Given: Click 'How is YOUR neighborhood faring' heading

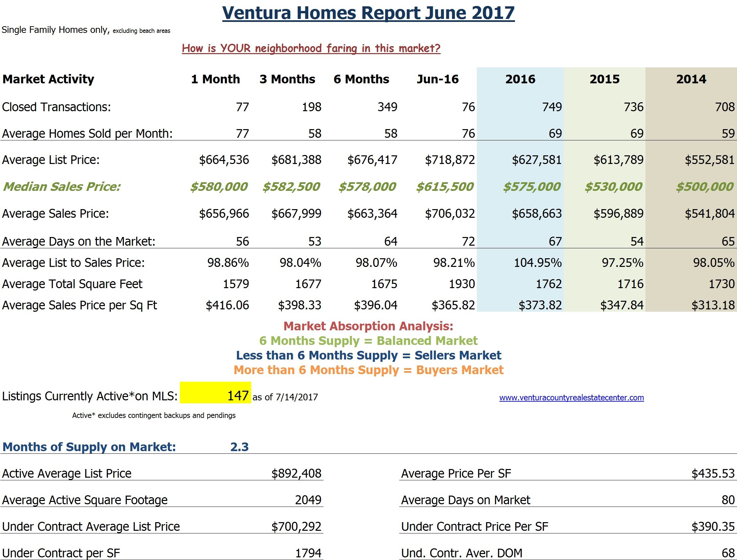Looking at the screenshot, I should [x=311, y=48].
